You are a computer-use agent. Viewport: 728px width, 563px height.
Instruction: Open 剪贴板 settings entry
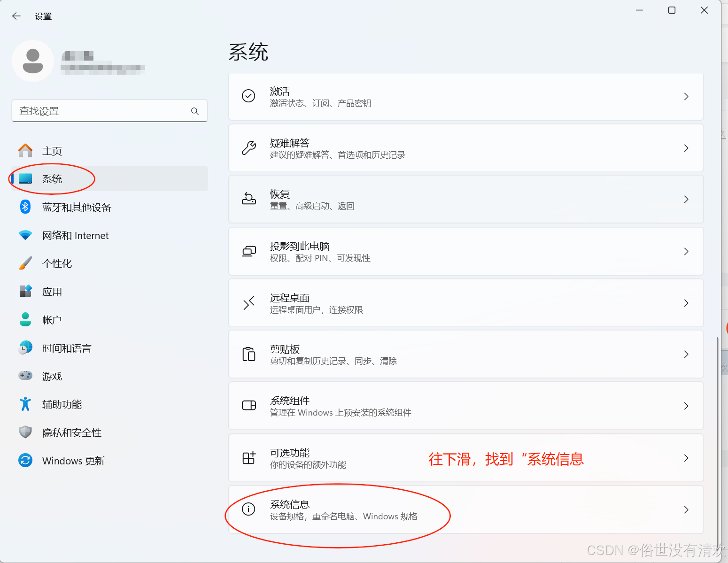(466, 354)
